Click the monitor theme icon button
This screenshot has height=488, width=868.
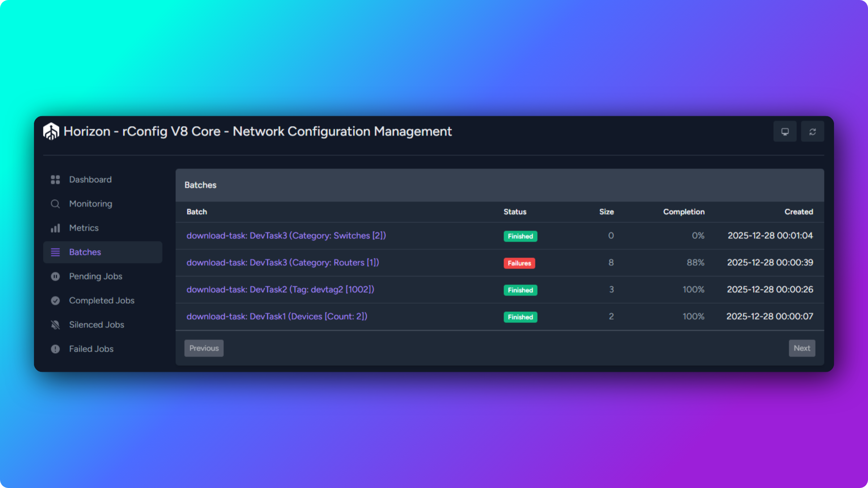[785, 132]
